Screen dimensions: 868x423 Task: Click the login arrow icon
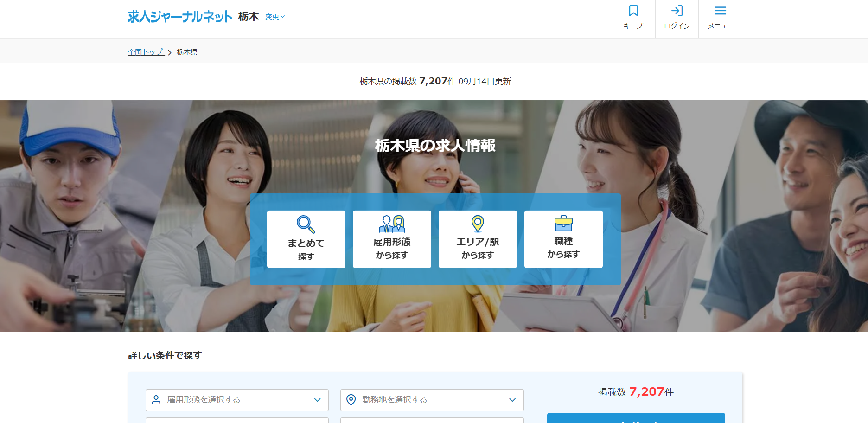(x=677, y=11)
